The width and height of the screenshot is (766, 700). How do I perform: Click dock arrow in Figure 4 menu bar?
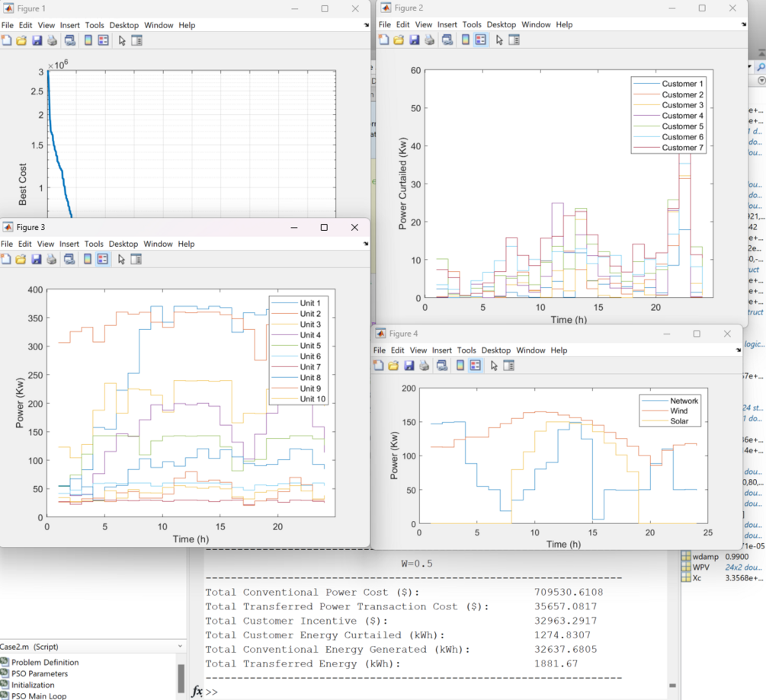[738, 350]
